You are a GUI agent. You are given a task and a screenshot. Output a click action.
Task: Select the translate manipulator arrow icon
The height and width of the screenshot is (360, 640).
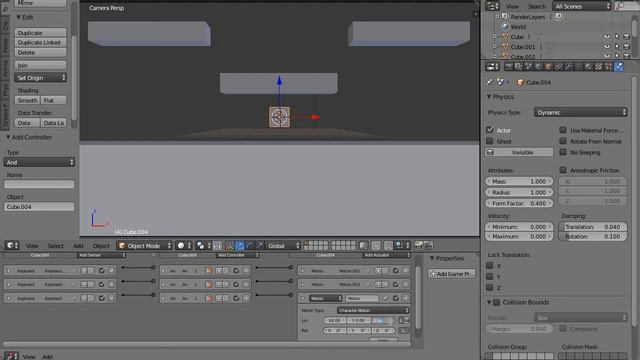click(240, 245)
